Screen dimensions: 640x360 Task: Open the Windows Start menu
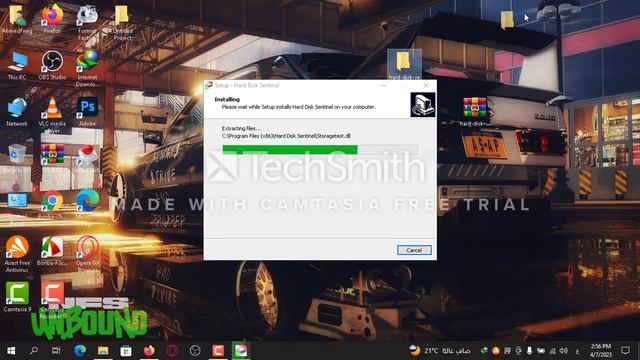tap(11, 351)
